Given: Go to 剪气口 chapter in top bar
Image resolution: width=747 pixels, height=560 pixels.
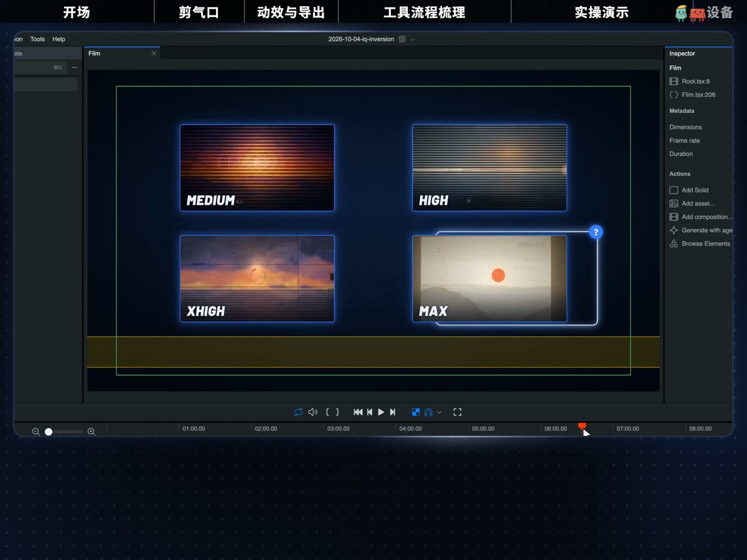Looking at the screenshot, I should pos(199,12).
